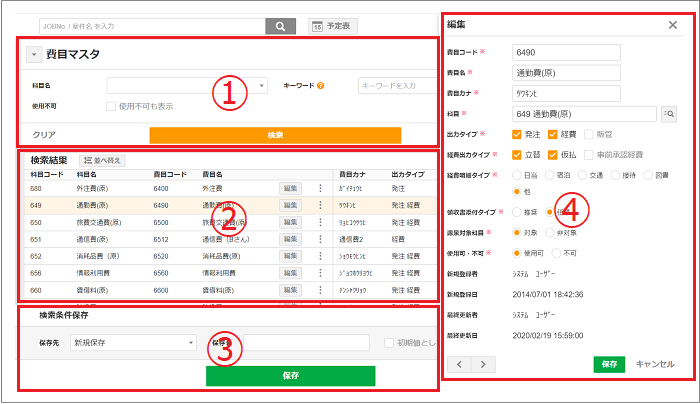Click the orange 検索 button
700x404 pixels.
pos(275,134)
